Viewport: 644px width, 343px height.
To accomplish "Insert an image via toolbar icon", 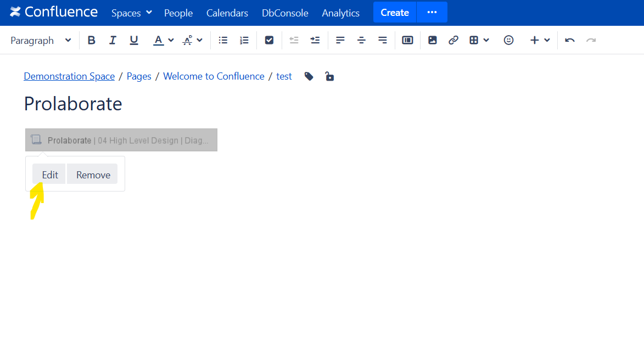I will [432, 40].
